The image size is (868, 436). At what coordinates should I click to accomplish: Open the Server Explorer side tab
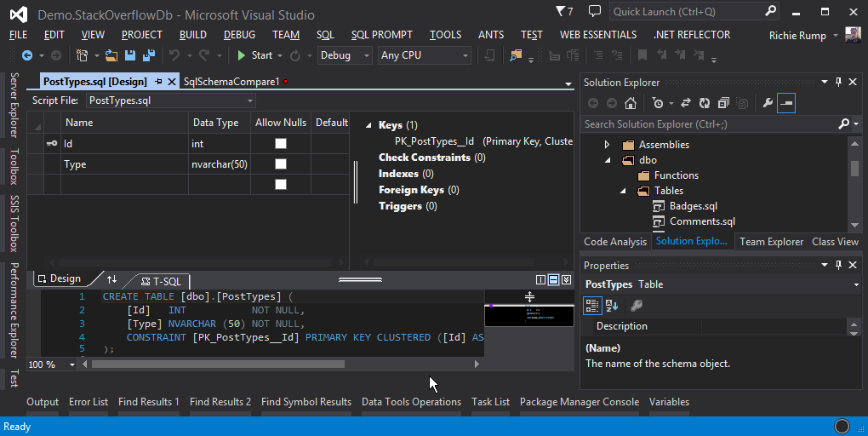[x=14, y=105]
